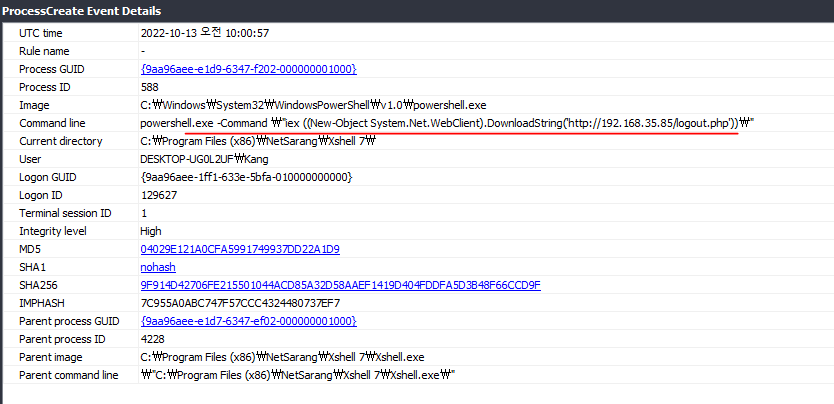Click the Image field label
Viewport: 834px width, 404px height.
click(34, 105)
